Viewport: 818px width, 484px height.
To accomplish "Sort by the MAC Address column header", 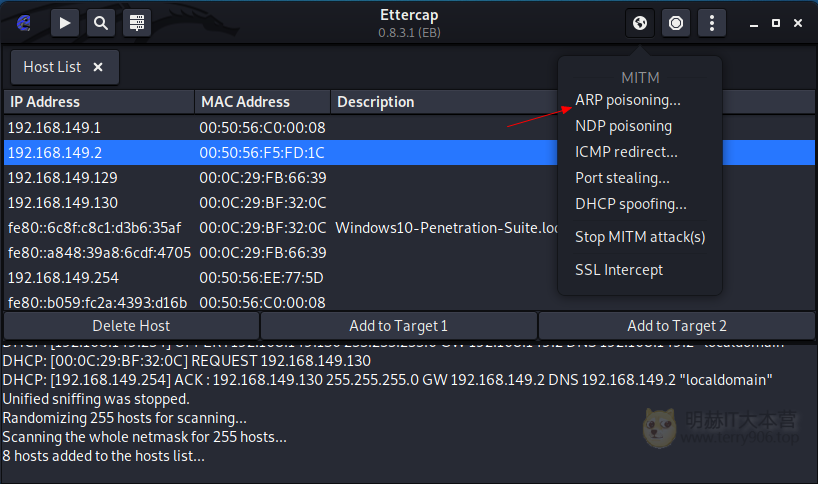I will pos(262,102).
